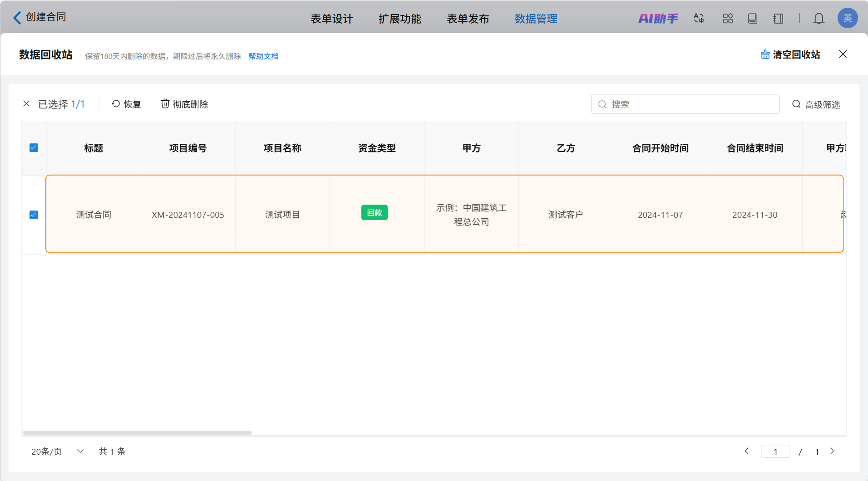Image resolution: width=868 pixels, height=481 pixels.
Task: Click the 恢复 restore icon
Action: [x=116, y=104]
